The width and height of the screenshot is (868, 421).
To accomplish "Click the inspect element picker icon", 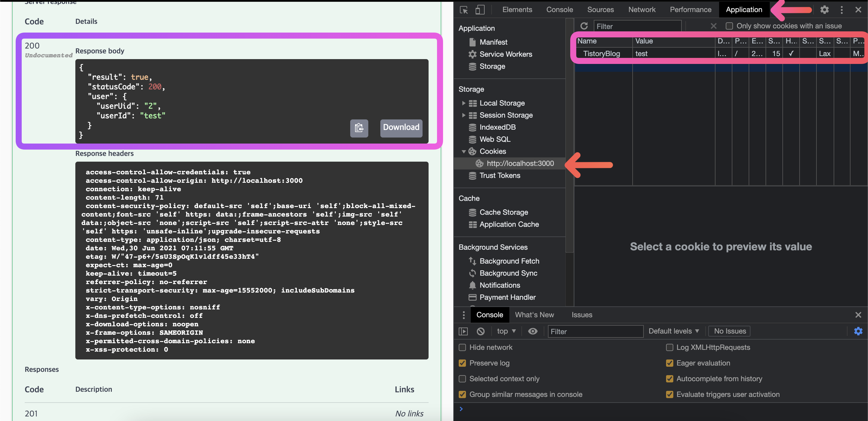I will [464, 10].
